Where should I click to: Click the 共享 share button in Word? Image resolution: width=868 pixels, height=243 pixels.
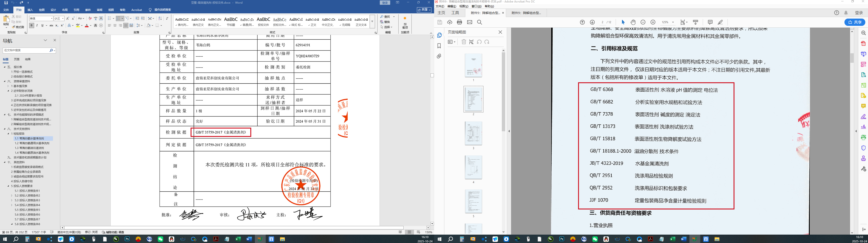coord(424,10)
